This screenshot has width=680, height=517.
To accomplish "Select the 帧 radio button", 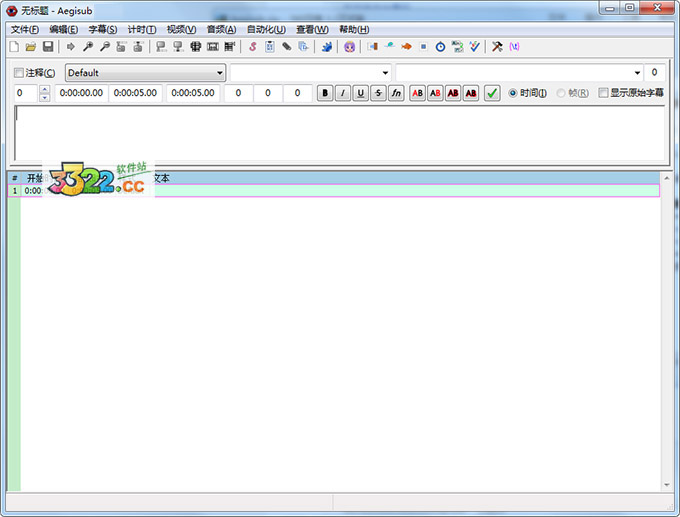I will [x=561, y=93].
